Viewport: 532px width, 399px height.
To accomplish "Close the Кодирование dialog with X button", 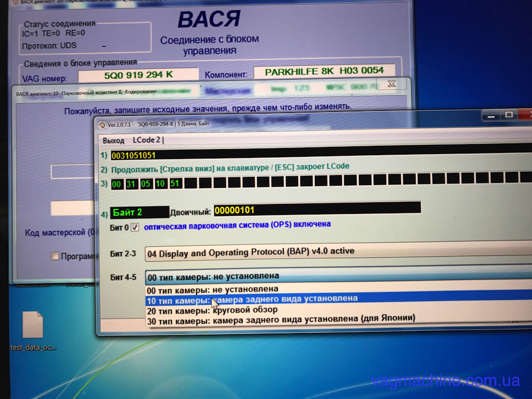I will pyautogui.click(x=392, y=84).
